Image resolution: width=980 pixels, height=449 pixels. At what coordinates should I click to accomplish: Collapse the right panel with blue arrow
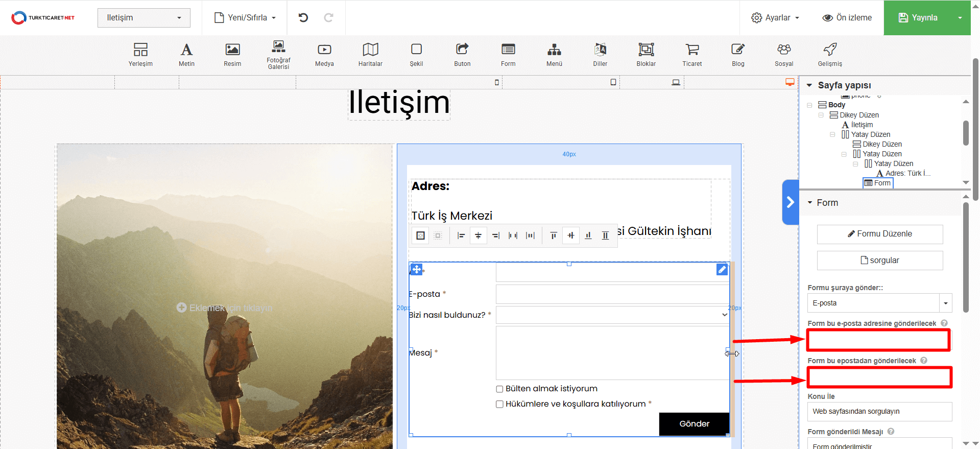(x=790, y=202)
